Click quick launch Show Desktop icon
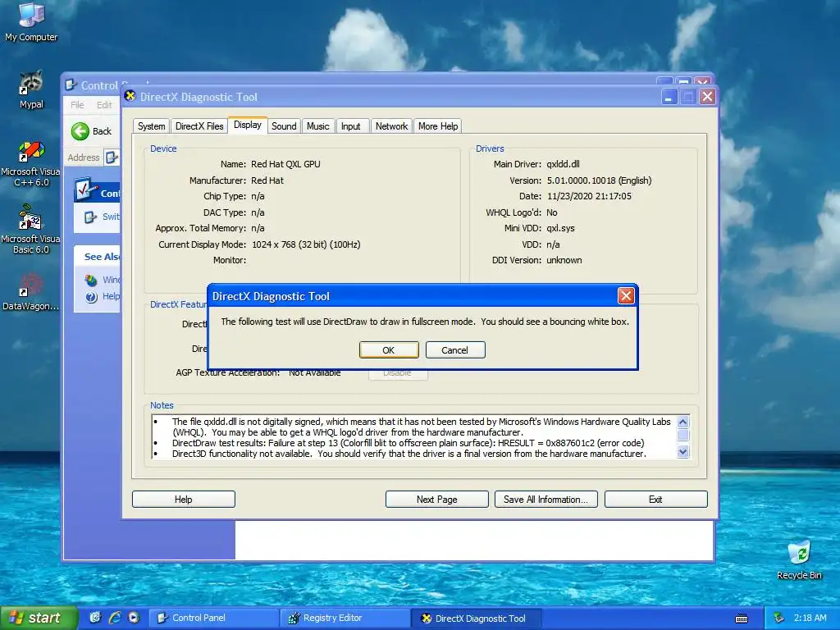Image resolution: width=840 pixels, height=630 pixels. tap(95, 618)
